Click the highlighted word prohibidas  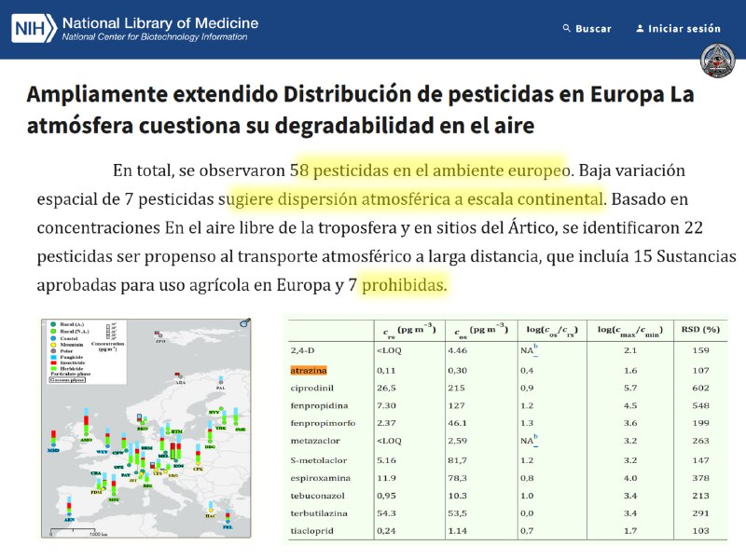click(404, 286)
